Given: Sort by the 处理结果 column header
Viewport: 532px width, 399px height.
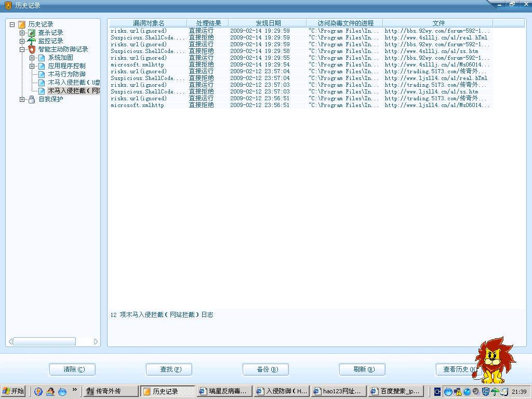Looking at the screenshot, I should pos(208,23).
